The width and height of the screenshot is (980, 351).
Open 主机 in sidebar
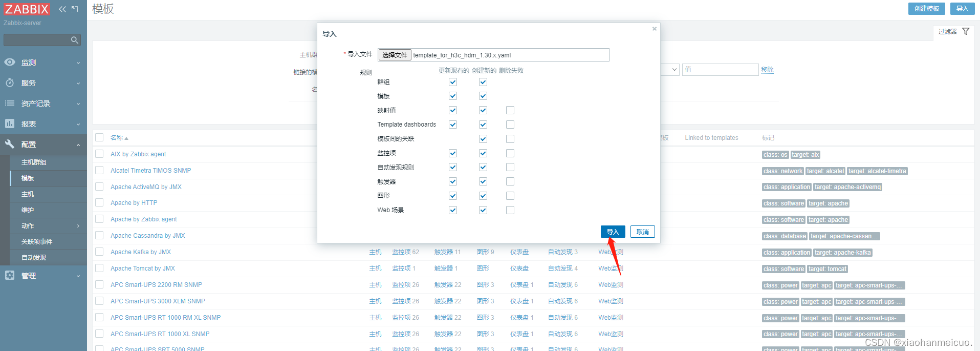(28, 194)
